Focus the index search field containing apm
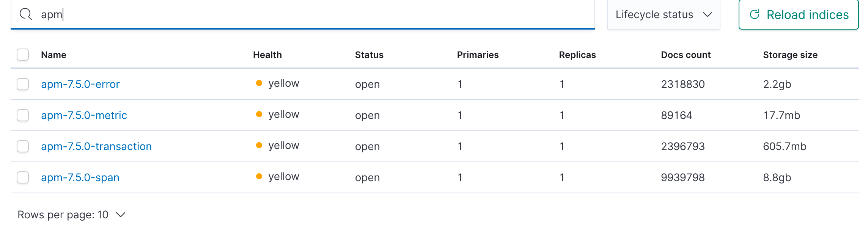 point(303,14)
